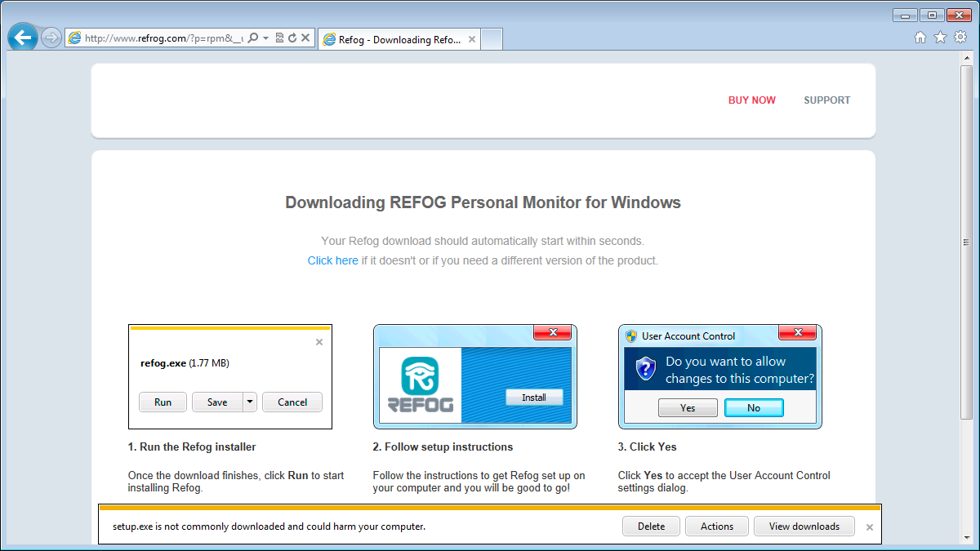This screenshot has height=551, width=980.
Task: Click the refrog.com URL address field
Action: point(163,38)
